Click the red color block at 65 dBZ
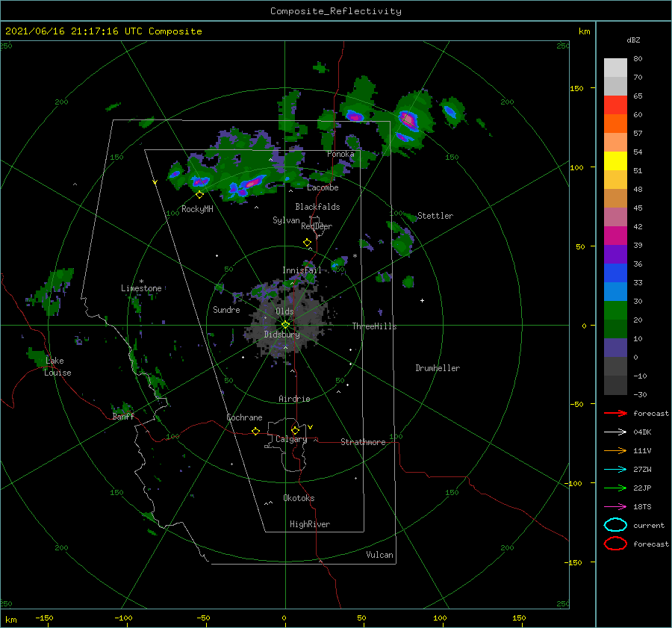This screenshot has width=672, height=628. click(x=615, y=105)
